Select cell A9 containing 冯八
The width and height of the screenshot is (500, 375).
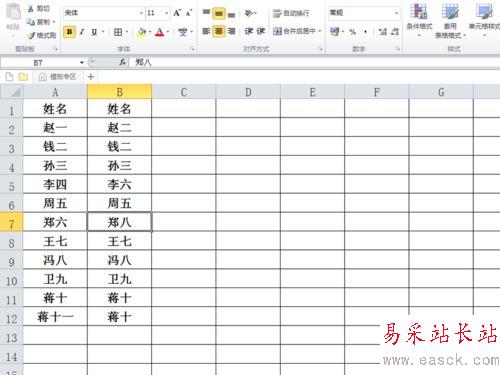click(55, 260)
